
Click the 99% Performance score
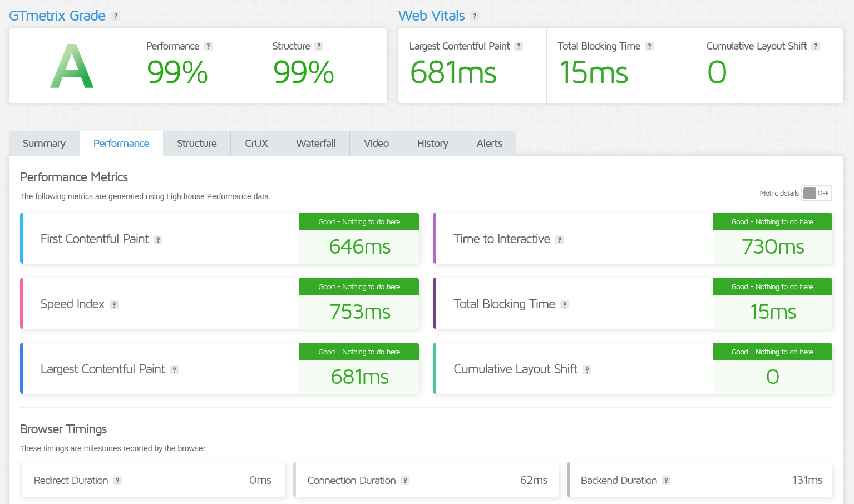[x=177, y=73]
